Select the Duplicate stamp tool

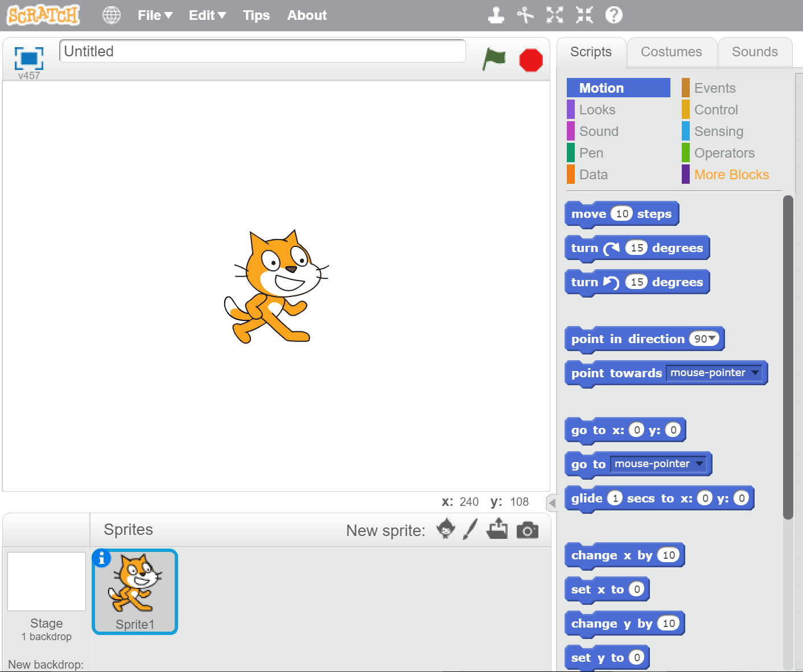coord(496,15)
